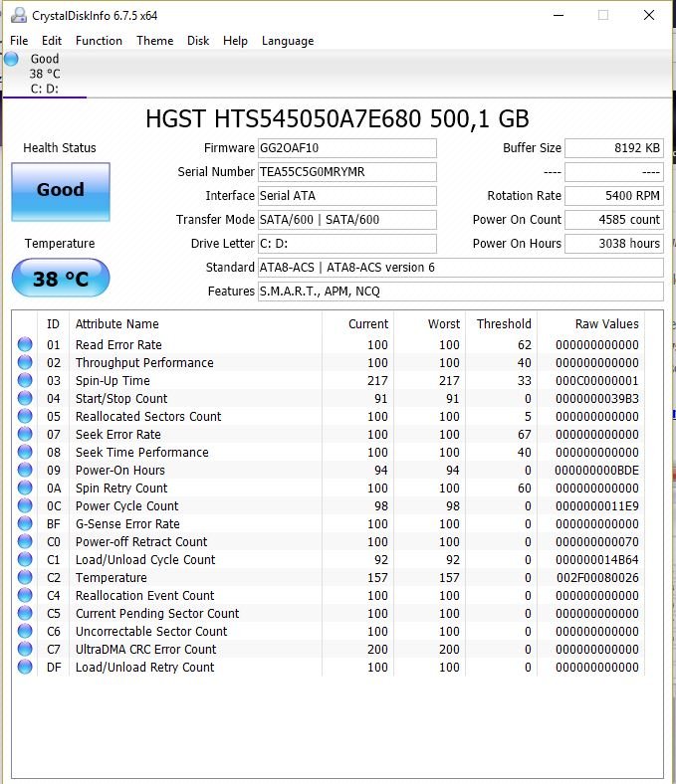The image size is (676, 784).
Task: Click raw value 0000000039B3 in Start/Stop Count row
Action: point(597,399)
